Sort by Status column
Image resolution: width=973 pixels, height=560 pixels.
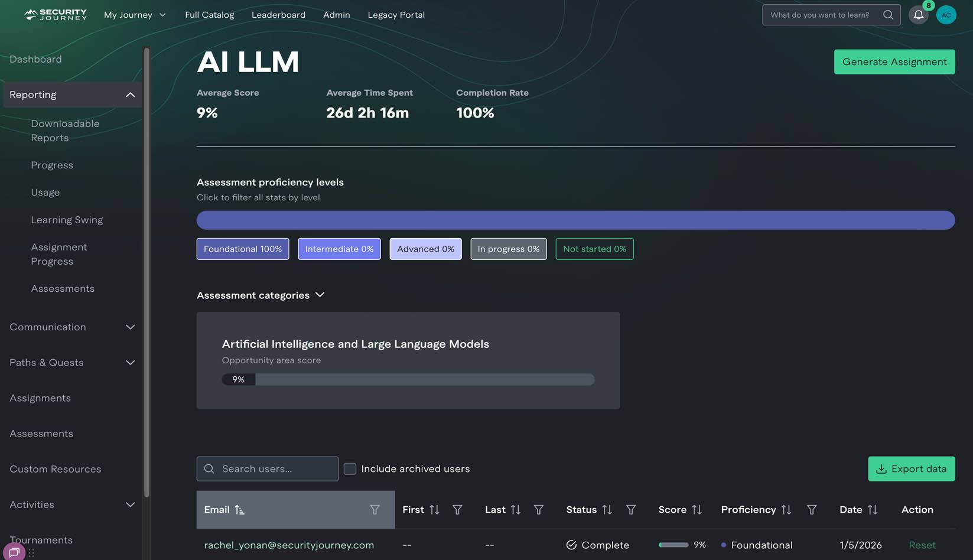point(607,510)
